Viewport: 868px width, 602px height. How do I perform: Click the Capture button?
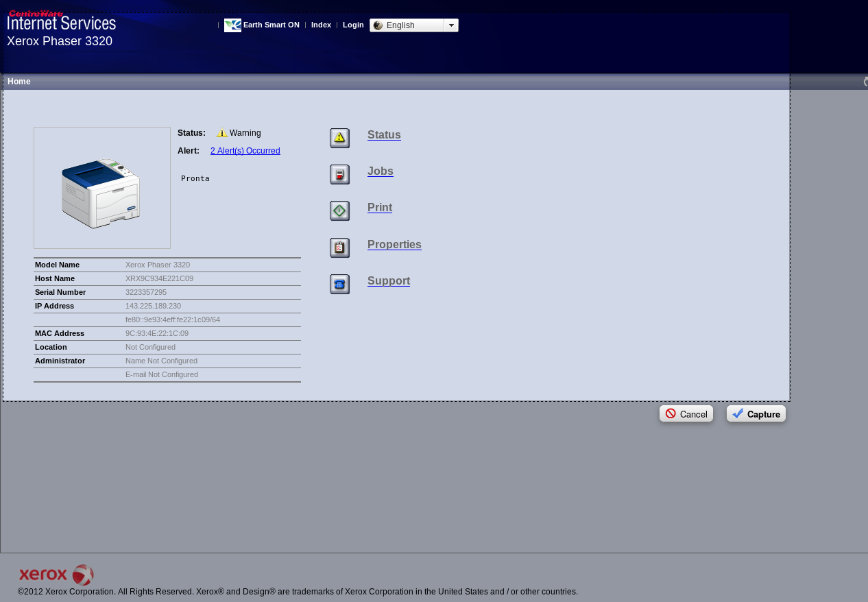[x=756, y=413]
